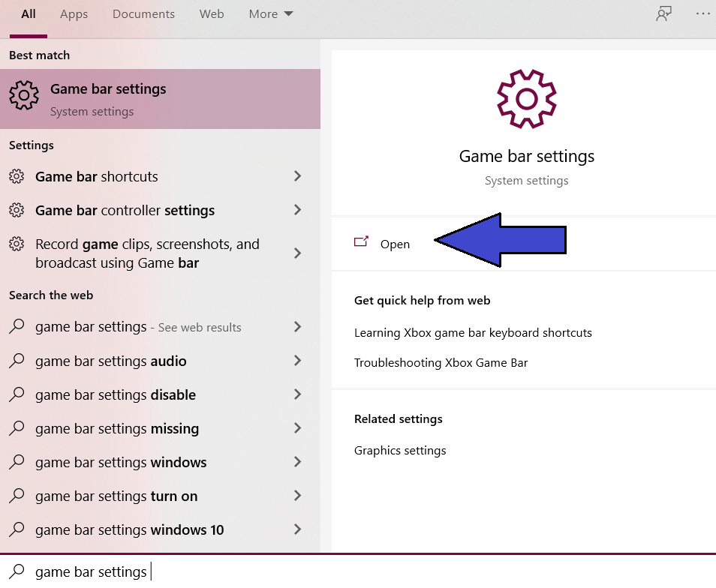Switch to the Apps tab
Screen dimensions: 716x588
tap(74, 14)
